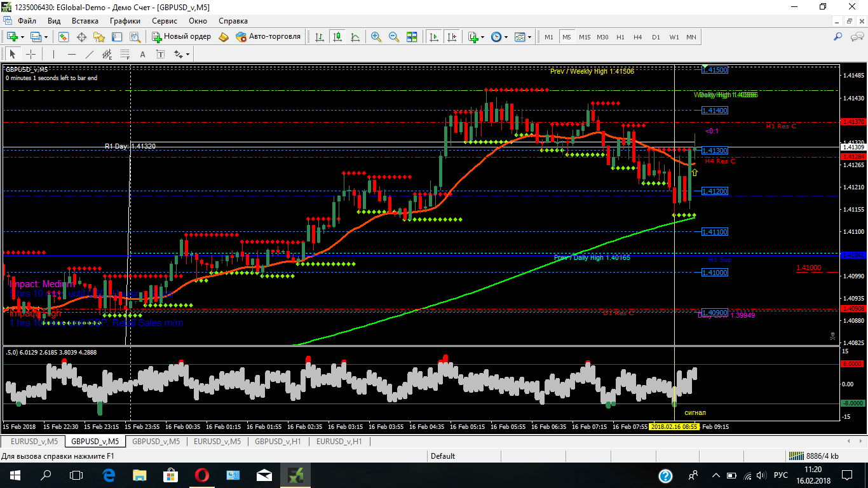Viewport: 868px width, 488px height.
Task: Select the H4 timeframe
Action: 638,37
